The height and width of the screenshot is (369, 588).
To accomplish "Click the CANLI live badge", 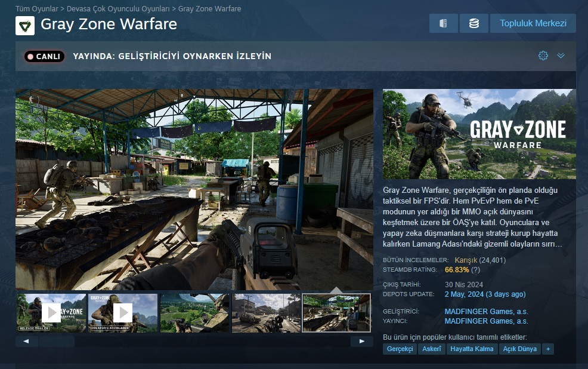I will pyautogui.click(x=44, y=56).
